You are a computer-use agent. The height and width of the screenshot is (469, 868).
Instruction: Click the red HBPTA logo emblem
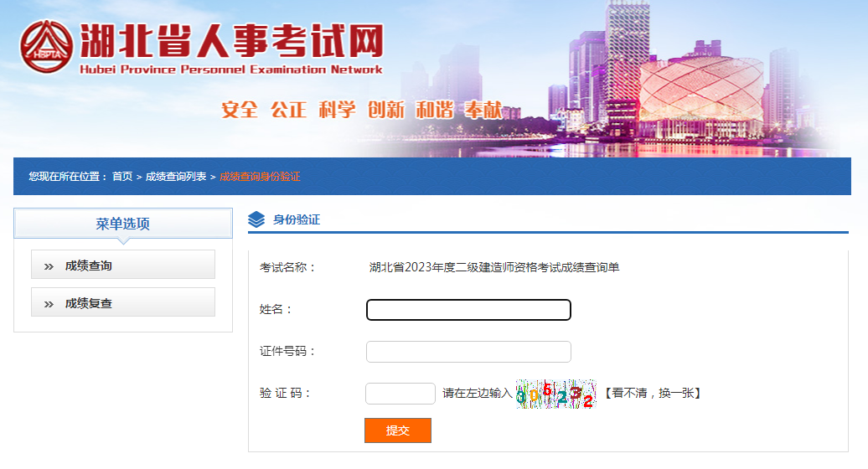tap(47, 46)
